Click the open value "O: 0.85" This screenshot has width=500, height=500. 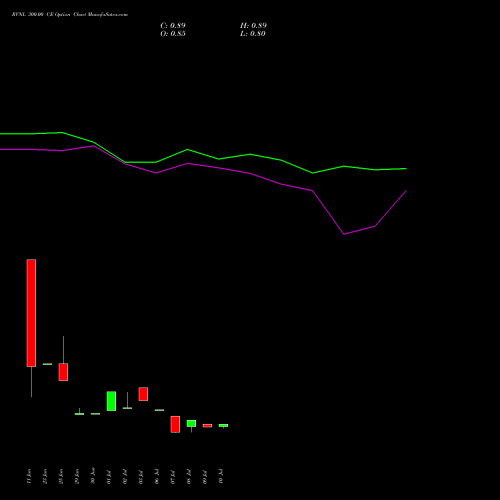click(173, 34)
